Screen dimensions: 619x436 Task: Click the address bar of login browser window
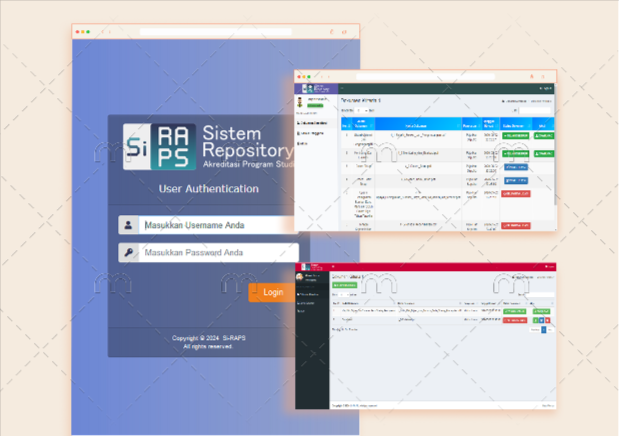click(216, 32)
